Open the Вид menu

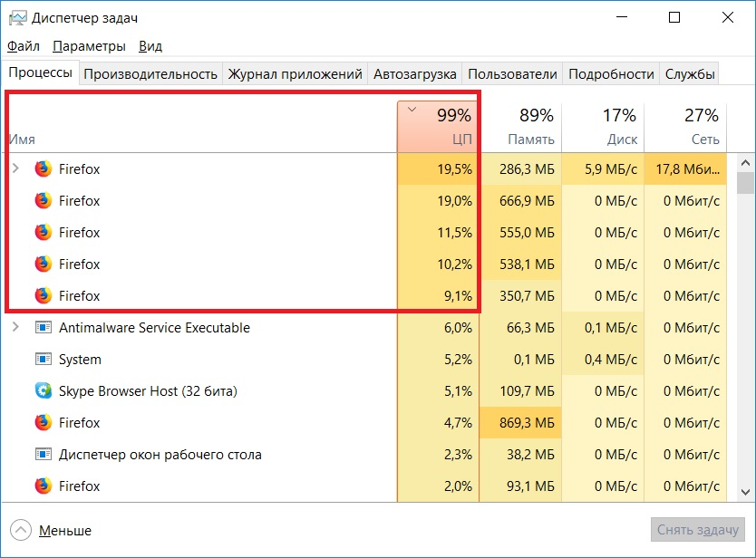150,46
